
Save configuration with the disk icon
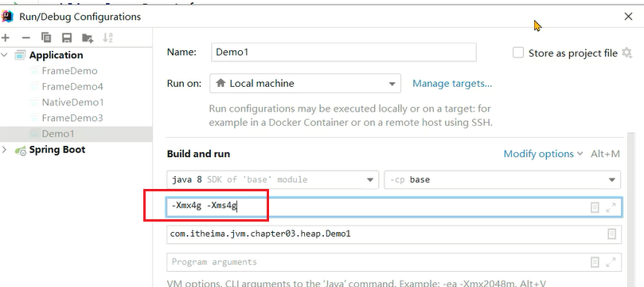pyautogui.click(x=67, y=38)
